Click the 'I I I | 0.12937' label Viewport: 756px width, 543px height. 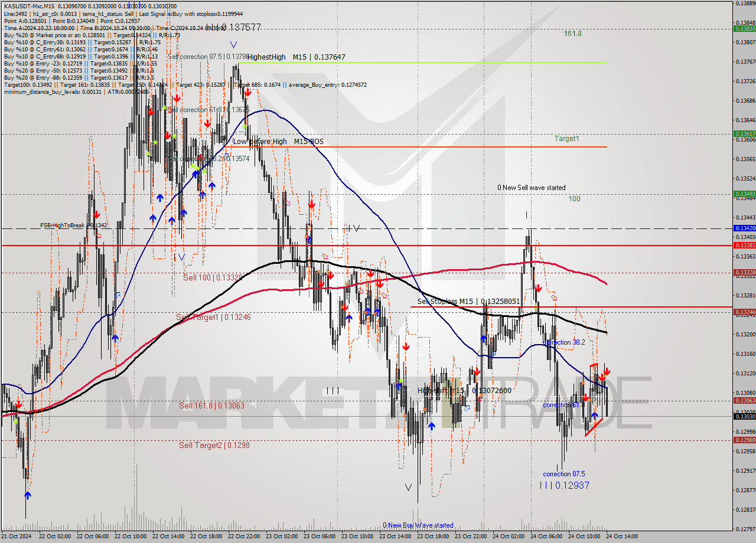click(564, 485)
